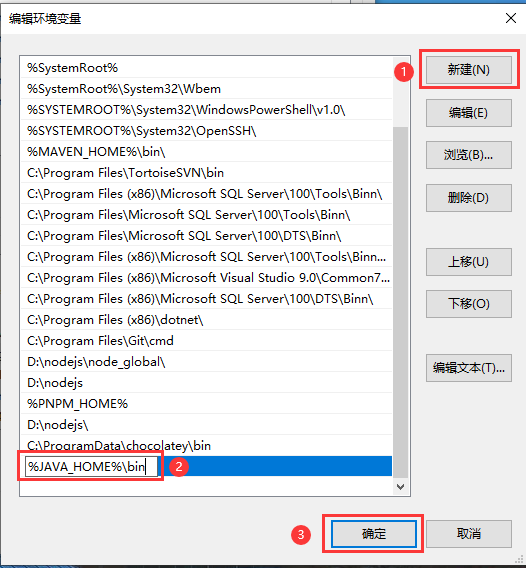Click the 删除(D) button

point(469,198)
